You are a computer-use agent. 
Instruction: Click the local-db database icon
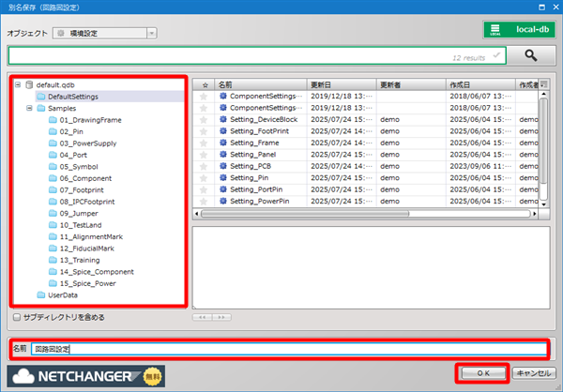click(498, 29)
